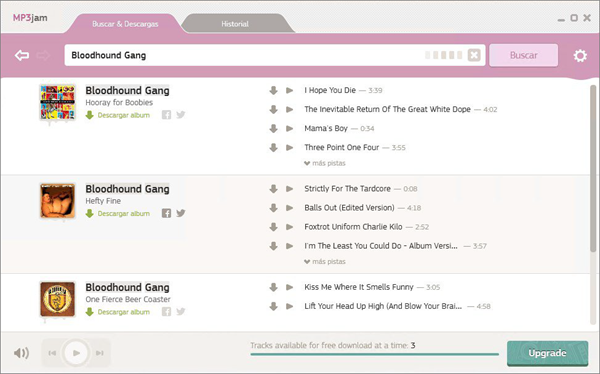Select the One Fierce Beer Coaster title
This screenshot has height=374, width=600.
click(128, 299)
